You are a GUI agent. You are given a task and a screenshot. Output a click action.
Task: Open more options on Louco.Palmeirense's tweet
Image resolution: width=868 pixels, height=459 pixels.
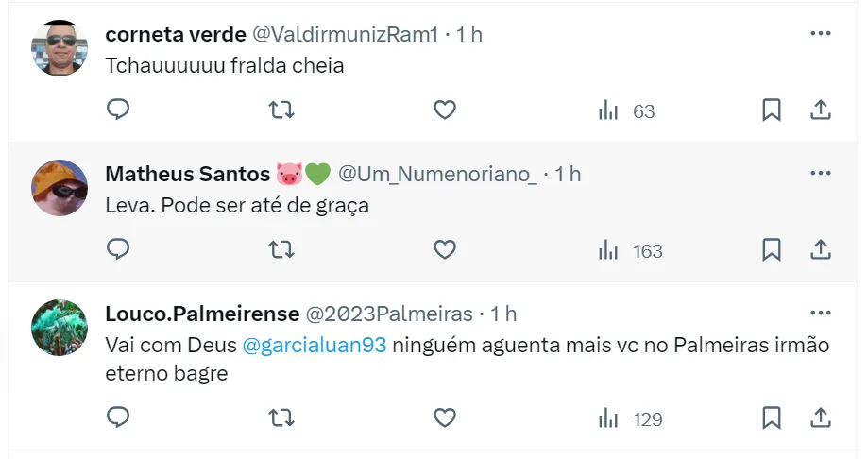click(821, 313)
